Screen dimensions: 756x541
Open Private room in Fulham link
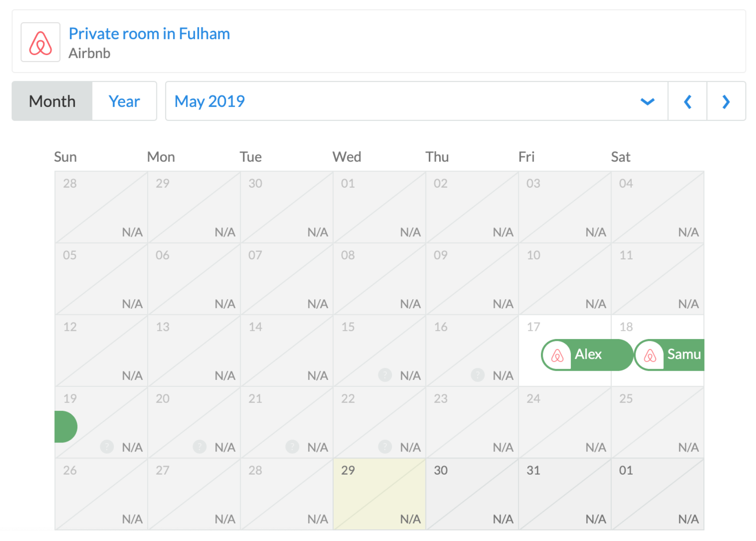point(149,33)
